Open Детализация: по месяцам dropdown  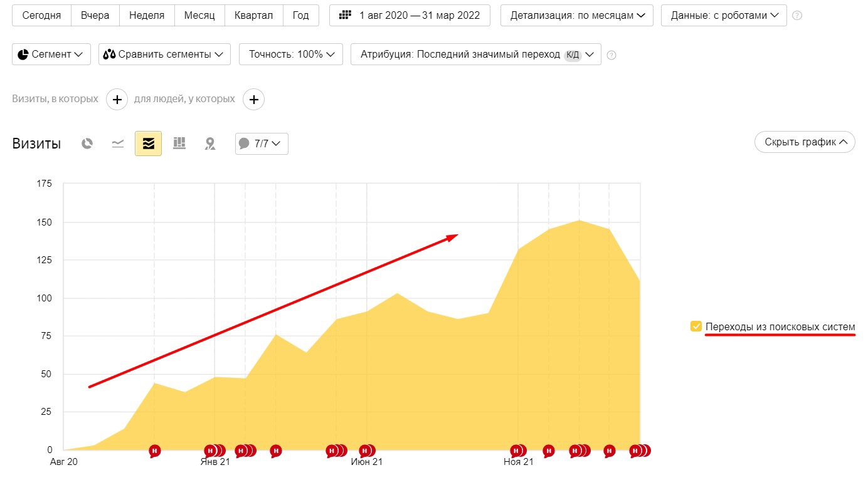(577, 15)
